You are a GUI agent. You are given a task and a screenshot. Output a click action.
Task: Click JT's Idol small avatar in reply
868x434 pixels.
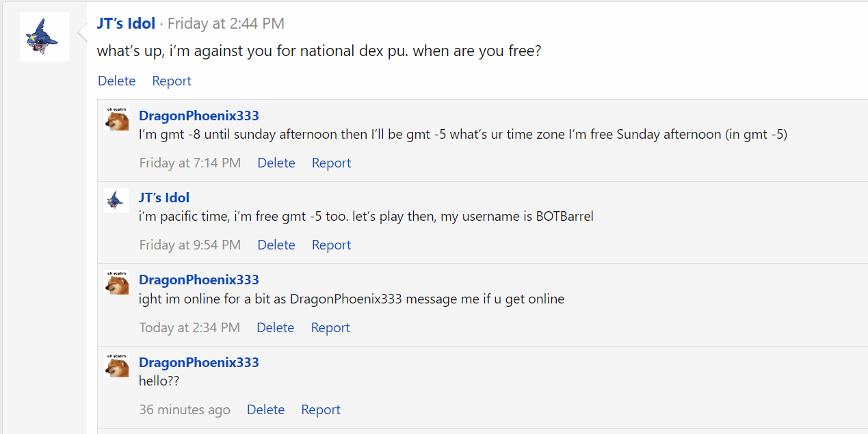(116, 200)
